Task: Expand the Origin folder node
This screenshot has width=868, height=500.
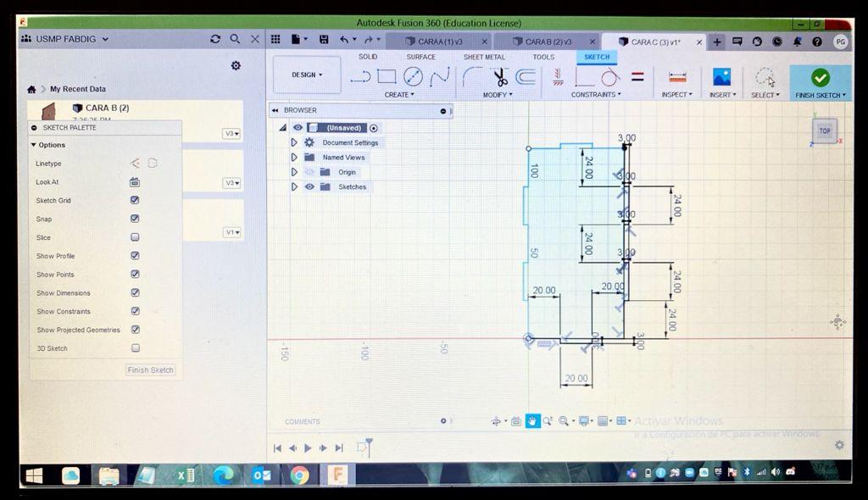Action: pyautogui.click(x=294, y=172)
